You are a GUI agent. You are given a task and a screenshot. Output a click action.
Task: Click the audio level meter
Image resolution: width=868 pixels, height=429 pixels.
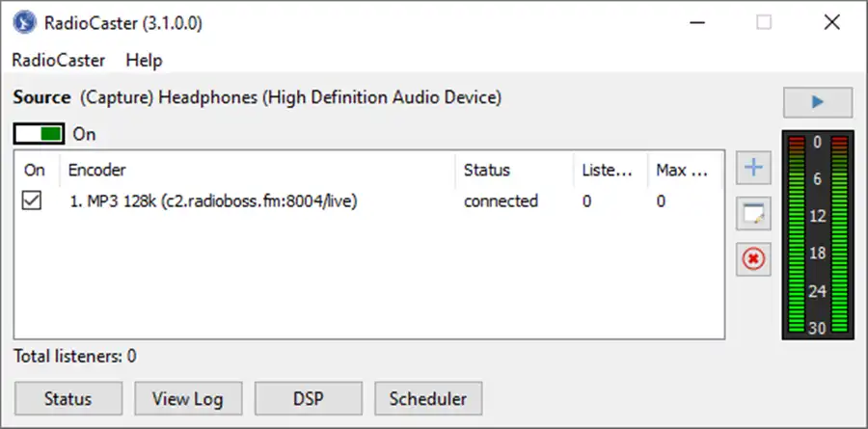[818, 234]
